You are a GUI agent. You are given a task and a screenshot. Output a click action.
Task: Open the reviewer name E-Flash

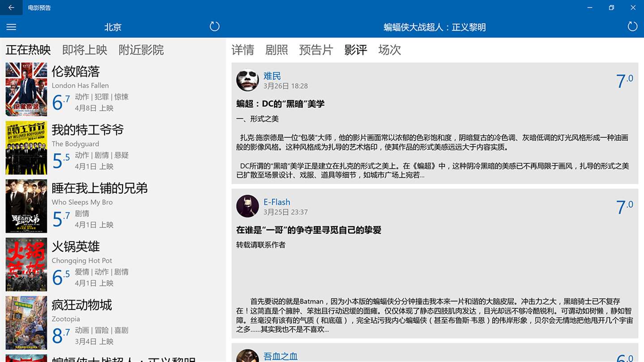click(277, 202)
